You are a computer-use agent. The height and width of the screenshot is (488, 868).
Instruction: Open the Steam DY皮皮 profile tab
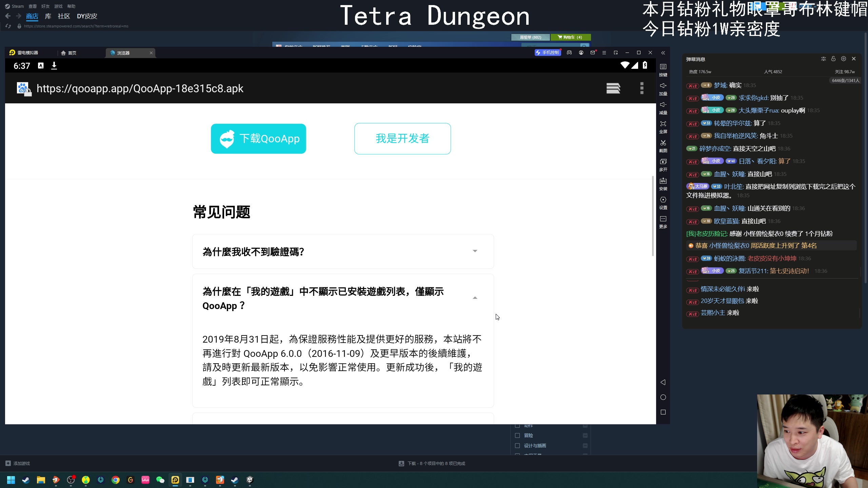pos(87,16)
